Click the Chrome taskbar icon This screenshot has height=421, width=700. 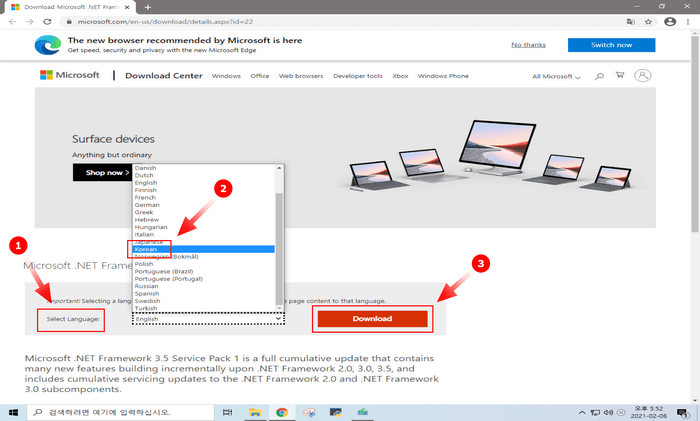point(282,413)
